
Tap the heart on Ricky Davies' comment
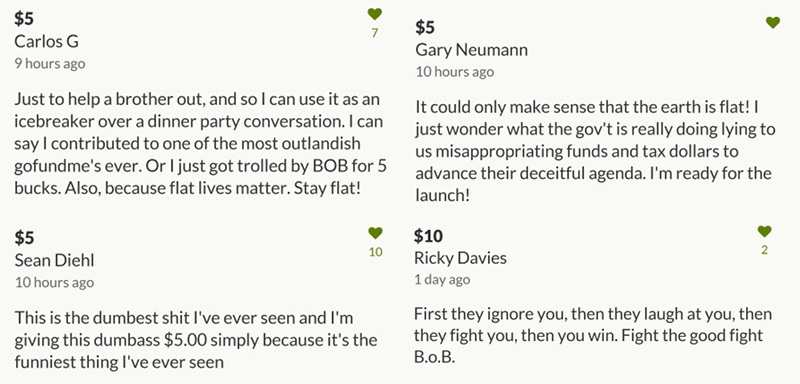tap(764, 231)
